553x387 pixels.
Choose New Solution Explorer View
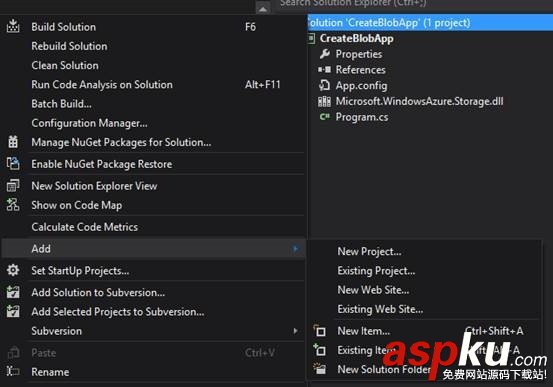(153, 186)
